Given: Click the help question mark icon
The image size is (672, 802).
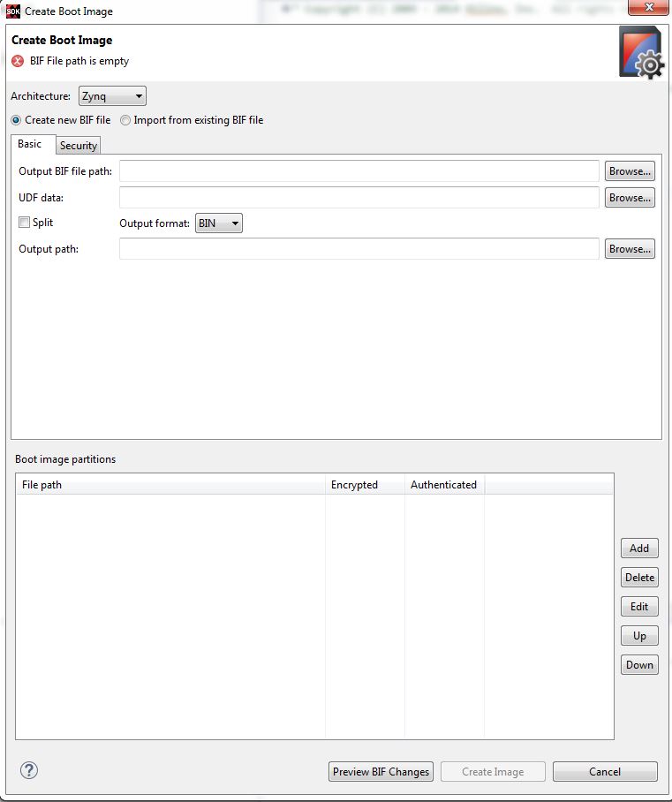Looking at the screenshot, I should (x=29, y=770).
